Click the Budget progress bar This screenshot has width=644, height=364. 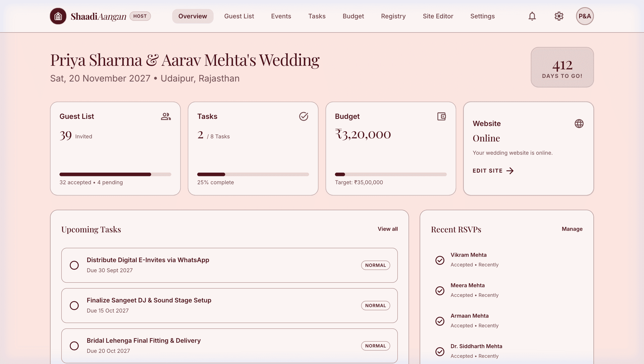(x=391, y=174)
